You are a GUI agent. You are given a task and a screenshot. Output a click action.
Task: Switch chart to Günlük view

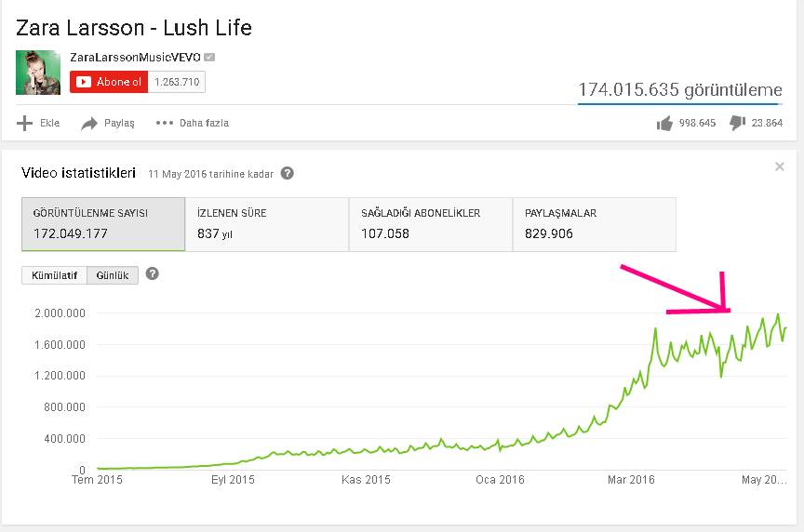point(113,275)
